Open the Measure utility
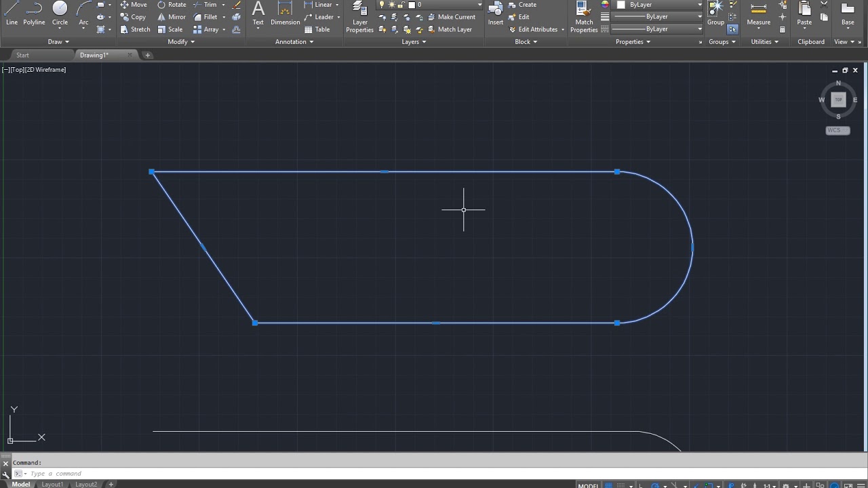The height and width of the screenshot is (488, 868). pos(758,14)
